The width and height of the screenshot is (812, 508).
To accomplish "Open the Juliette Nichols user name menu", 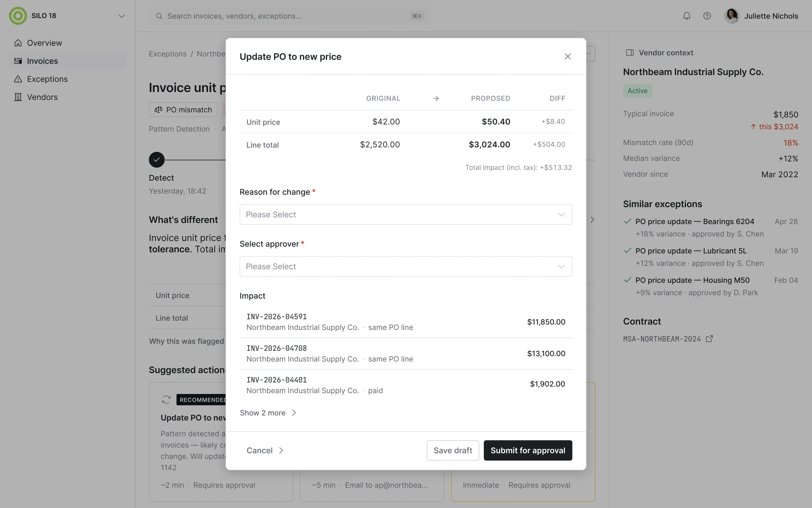I will [771, 16].
